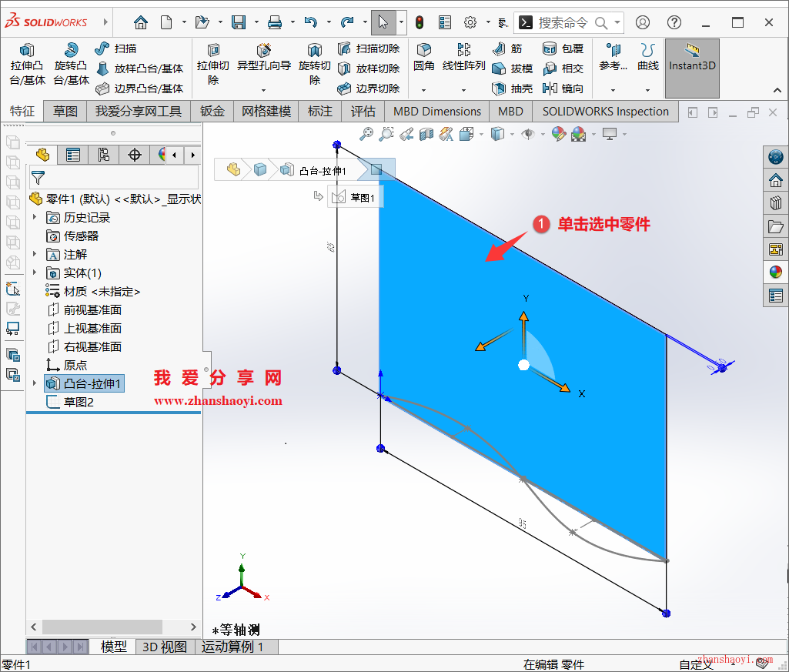789x672 pixels.
Task: Select the Draft (拔模) feature
Action: click(512, 69)
